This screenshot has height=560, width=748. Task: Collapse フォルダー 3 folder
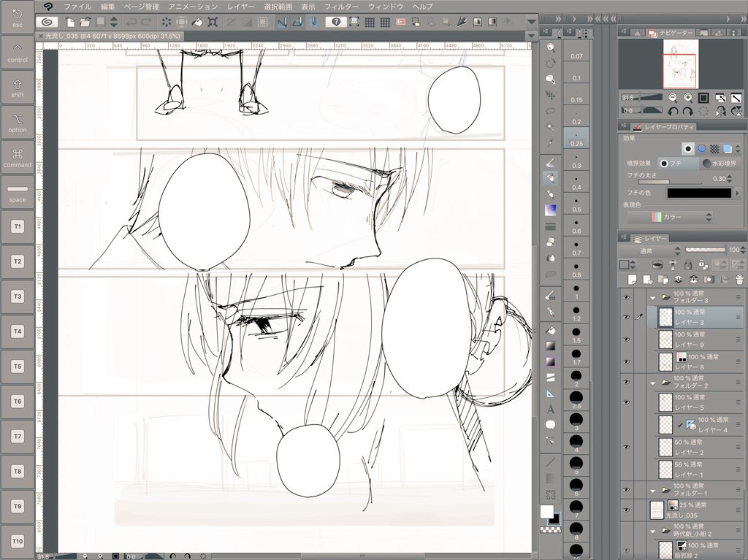653,297
